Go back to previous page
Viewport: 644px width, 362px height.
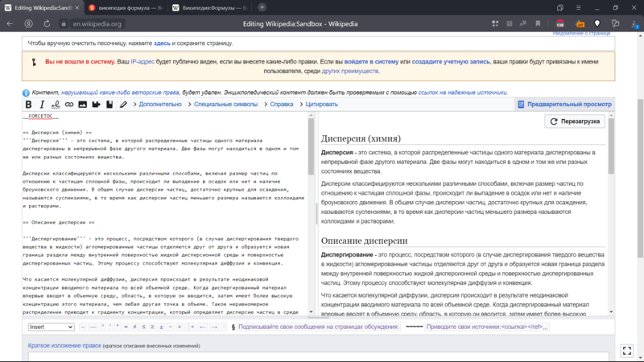10,24
